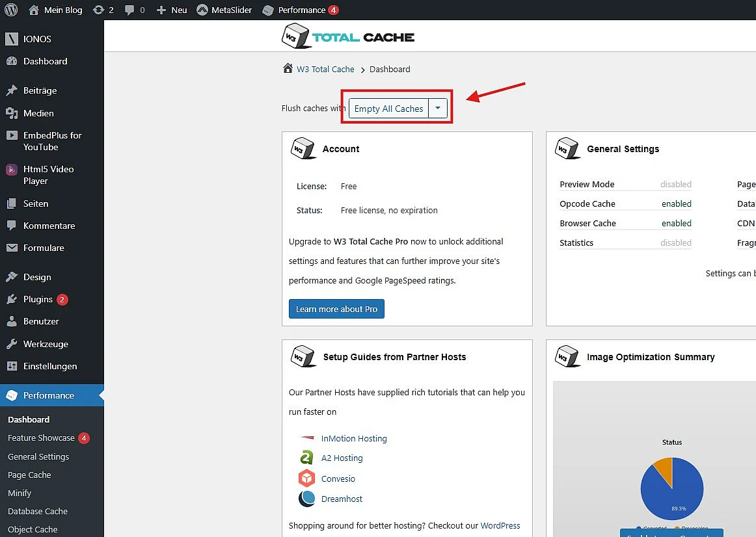Image resolution: width=756 pixels, height=537 pixels.
Task: Open Database Cache submenu item
Action: (x=38, y=512)
